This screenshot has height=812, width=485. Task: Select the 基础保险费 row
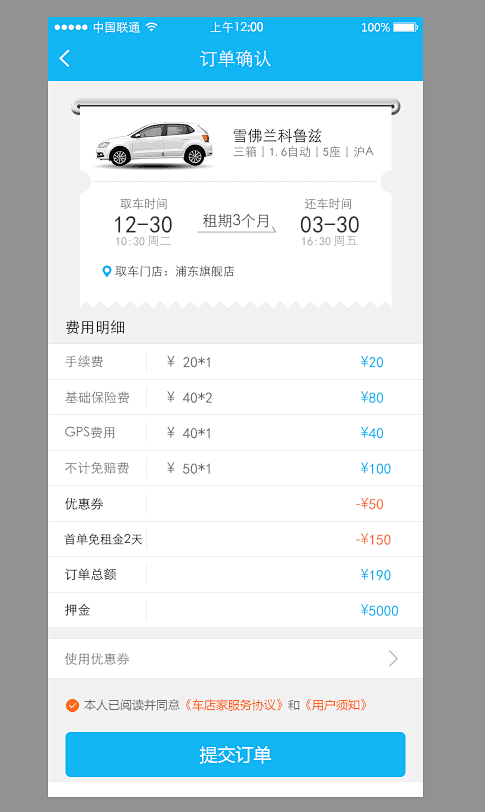click(x=236, y=397)
